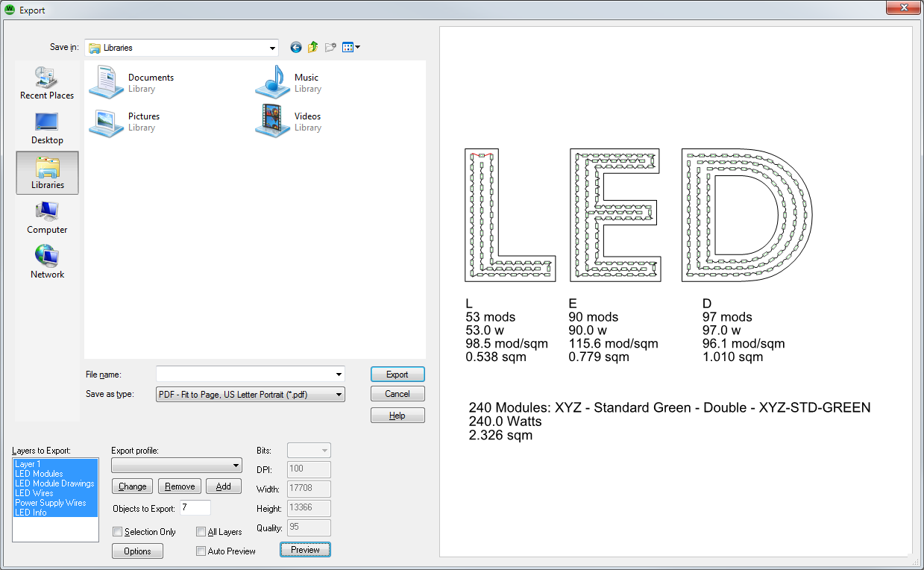Go up one folder level

[313, 48]
